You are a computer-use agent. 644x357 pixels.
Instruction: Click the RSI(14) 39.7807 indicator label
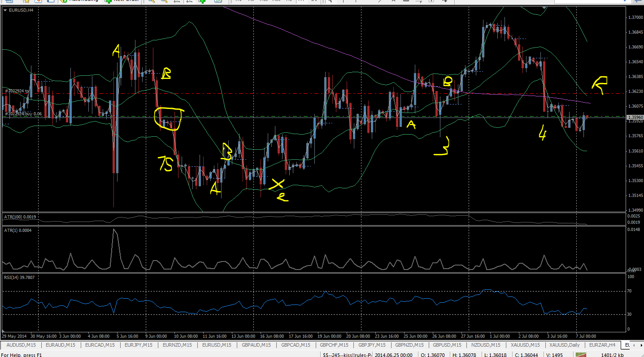19,277
